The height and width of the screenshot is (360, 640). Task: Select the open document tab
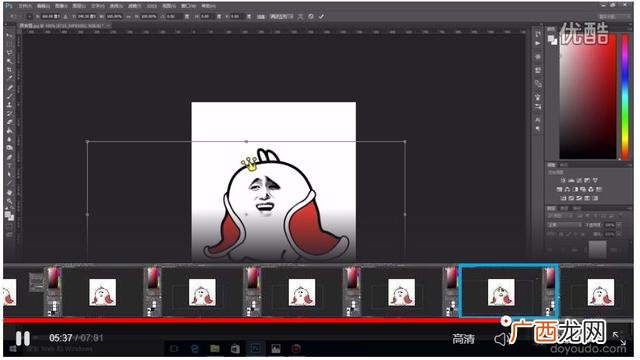pos(64,25)
